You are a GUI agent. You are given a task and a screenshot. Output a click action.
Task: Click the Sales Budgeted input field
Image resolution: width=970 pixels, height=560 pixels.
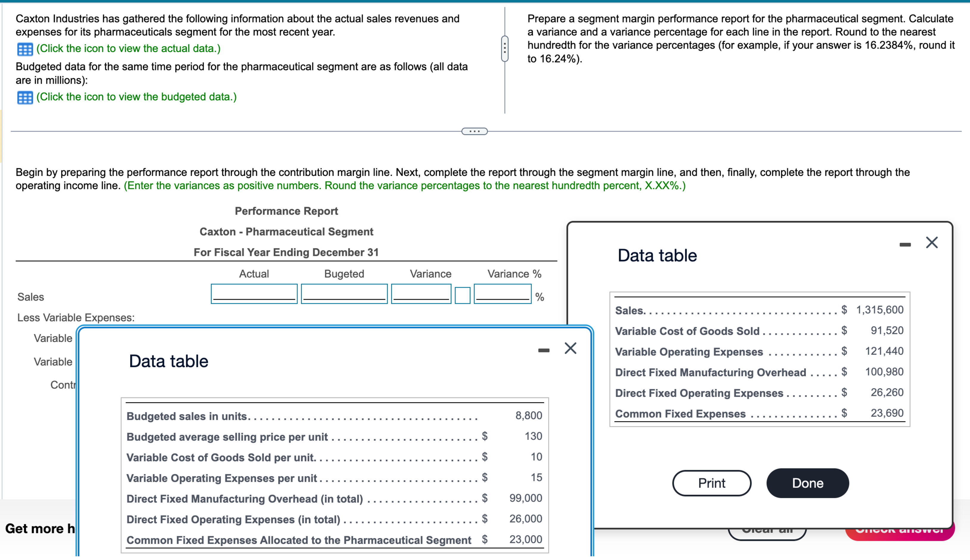[x=344, y=294]
